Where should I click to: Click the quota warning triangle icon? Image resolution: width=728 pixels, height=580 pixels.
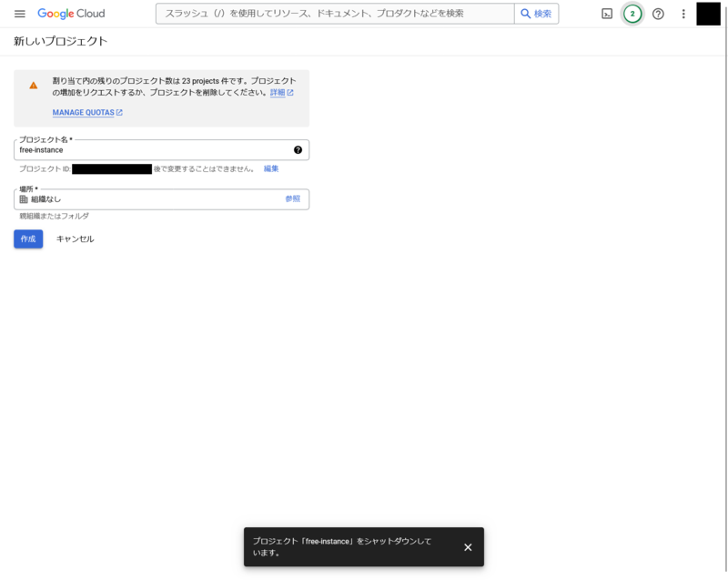[34, 86]
